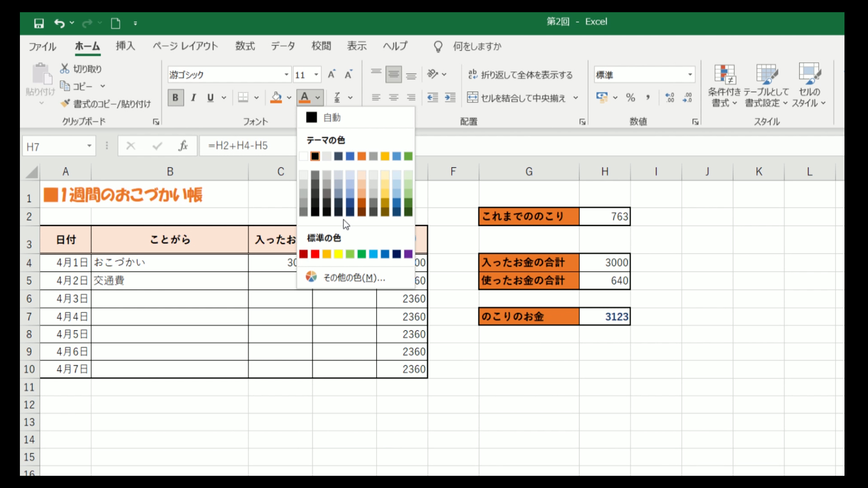
Task: Open the underline style dropdown arrow
Action: (x=224, y=98)
